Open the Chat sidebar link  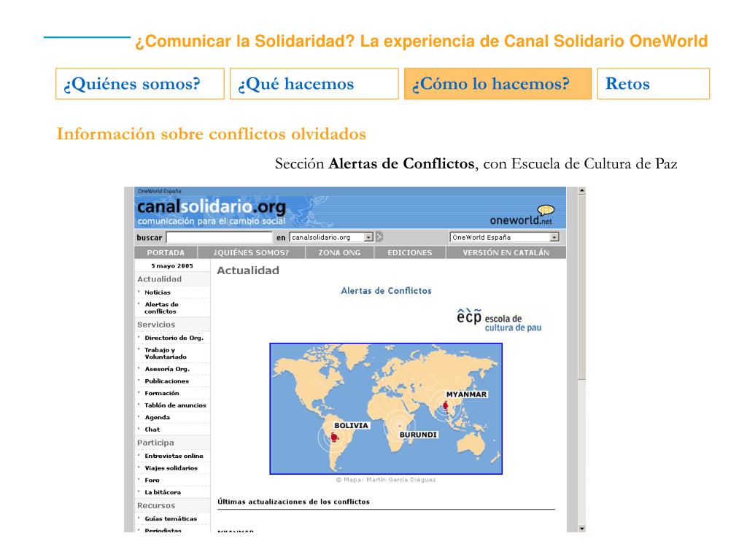[152, 429]
